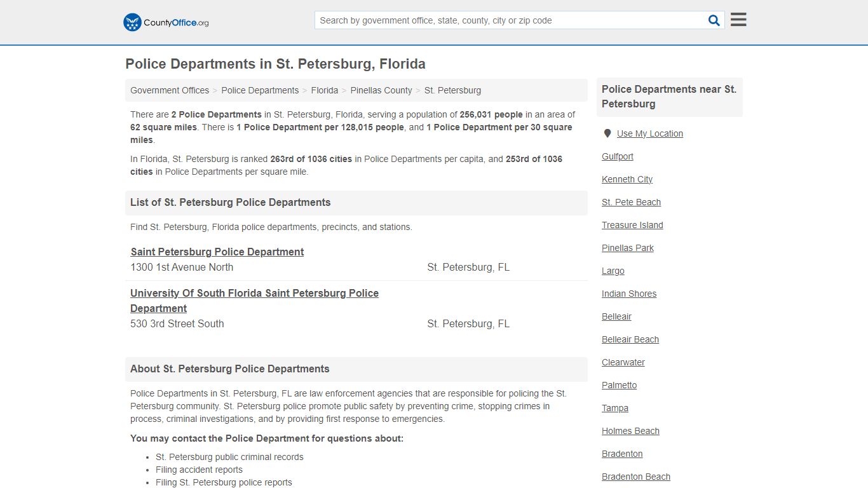Open Saint Petersburg Police Department listing
868x488 pixels.
[217, 252]
